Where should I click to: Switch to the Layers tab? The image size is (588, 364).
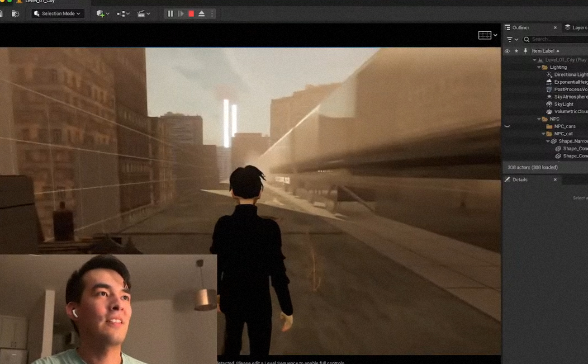click(x=576, y=28)
